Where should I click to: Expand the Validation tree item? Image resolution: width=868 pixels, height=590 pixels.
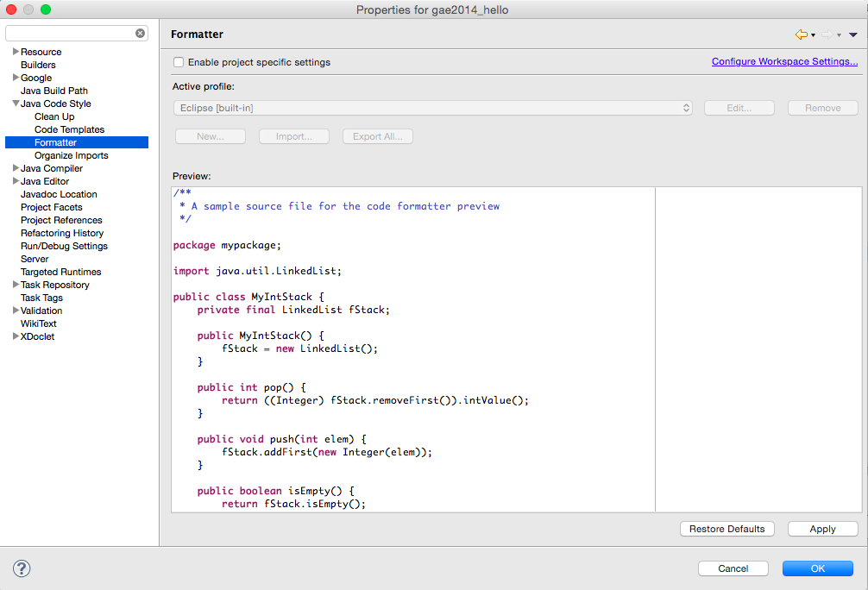14,311
